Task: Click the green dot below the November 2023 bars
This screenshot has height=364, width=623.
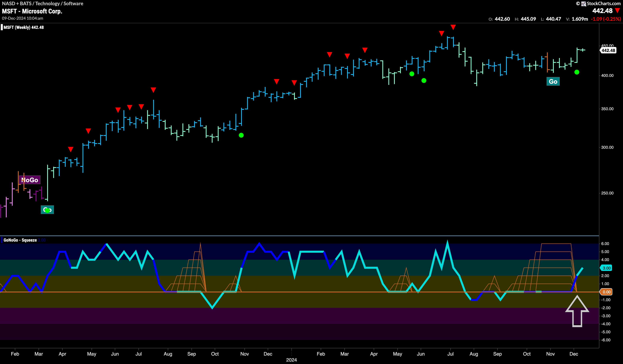Action: click(x=241, y=135)
